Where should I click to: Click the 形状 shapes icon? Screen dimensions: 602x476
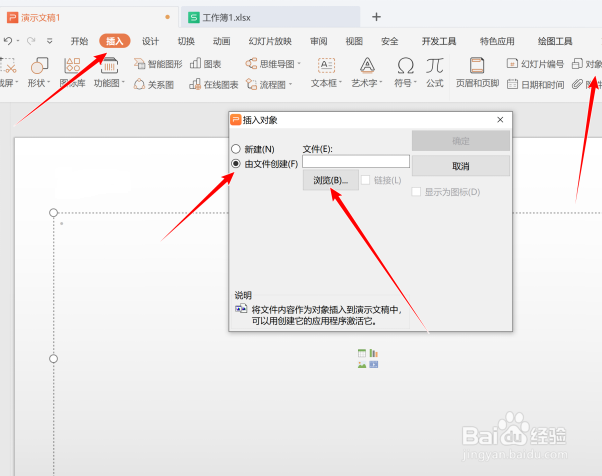click(x=39, y=65)
